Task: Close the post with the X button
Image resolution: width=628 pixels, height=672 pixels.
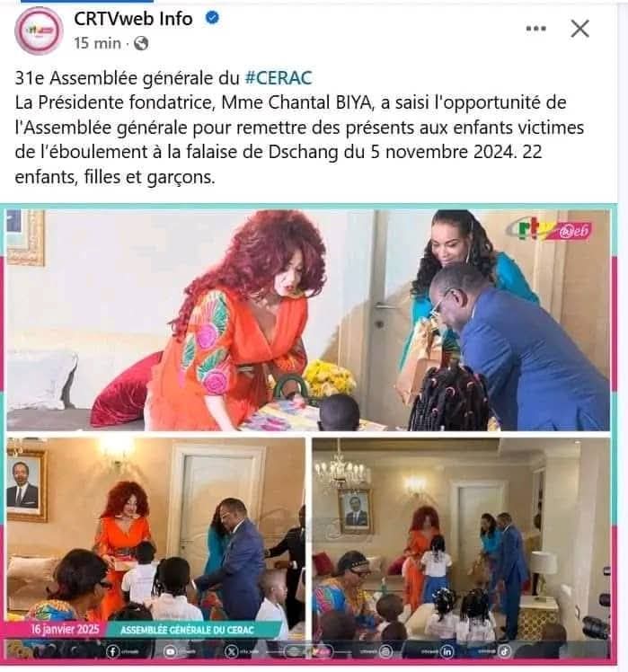Action: [x=580, y=29]
